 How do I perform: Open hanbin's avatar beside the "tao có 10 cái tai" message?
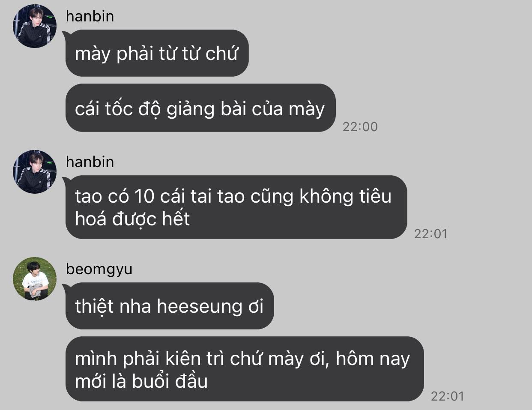click(35, 172)
